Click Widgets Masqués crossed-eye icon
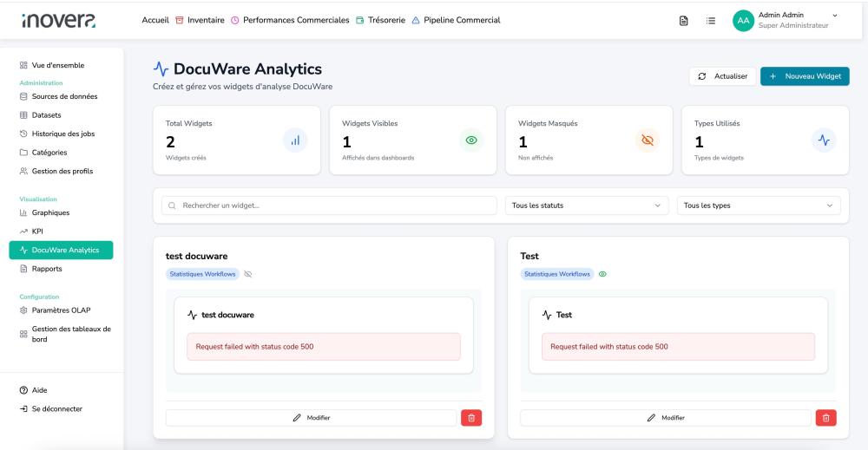The image size is (868, 450). pos(648,140)
